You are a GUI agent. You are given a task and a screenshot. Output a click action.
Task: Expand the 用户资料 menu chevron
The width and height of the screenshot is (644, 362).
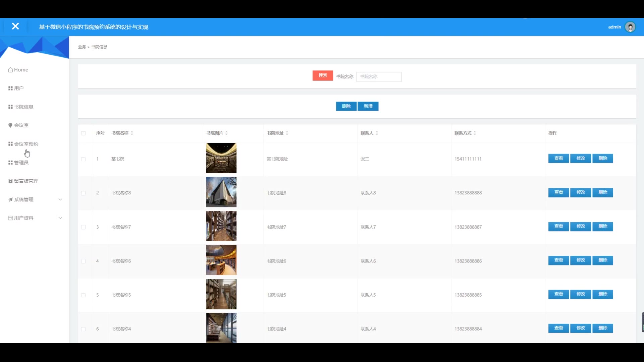(60, 218)
